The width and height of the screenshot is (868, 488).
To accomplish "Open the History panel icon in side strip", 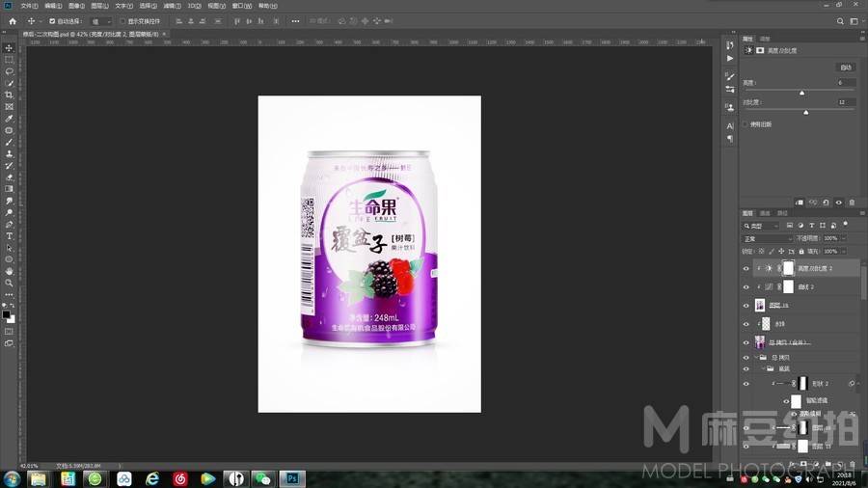I will point(730,45).
